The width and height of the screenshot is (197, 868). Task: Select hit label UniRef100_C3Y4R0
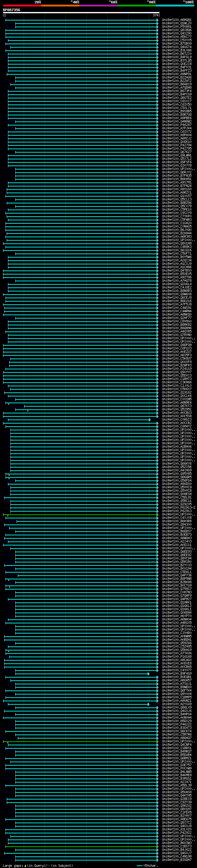tap(177, 633)
